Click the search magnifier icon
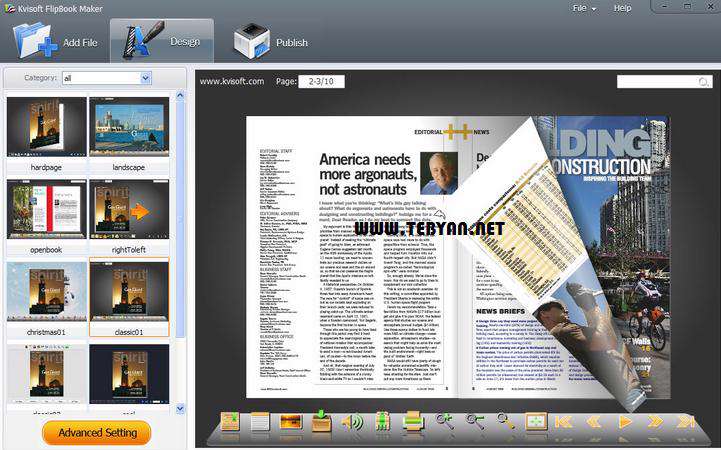The image size is (721, 450). (704, 82)
